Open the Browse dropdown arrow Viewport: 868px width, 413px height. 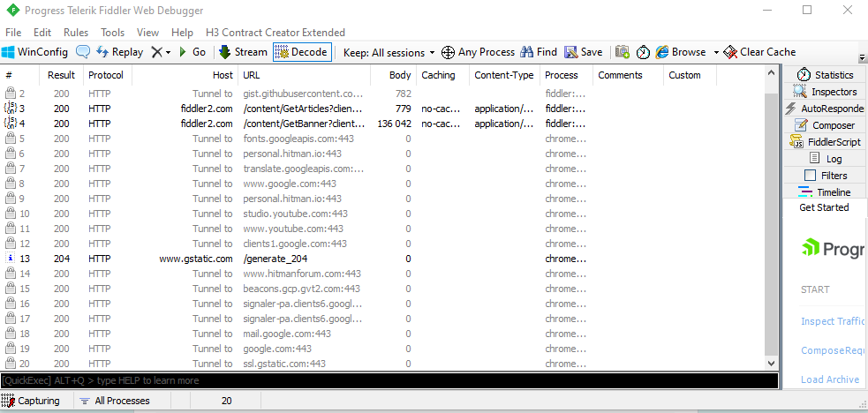click(715, 52)
